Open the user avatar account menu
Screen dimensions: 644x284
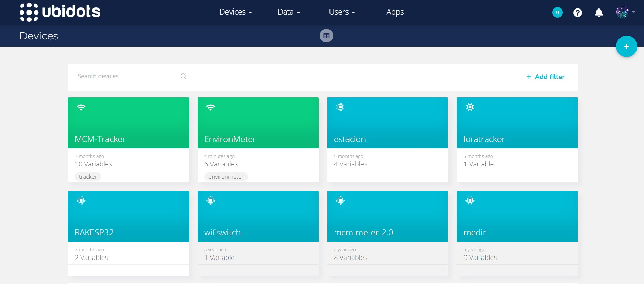626,12
